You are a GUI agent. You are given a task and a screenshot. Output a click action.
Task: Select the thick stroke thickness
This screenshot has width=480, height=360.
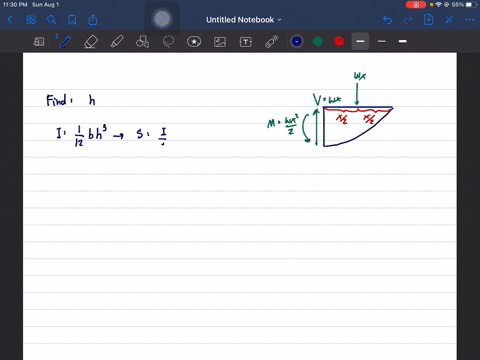403,41
